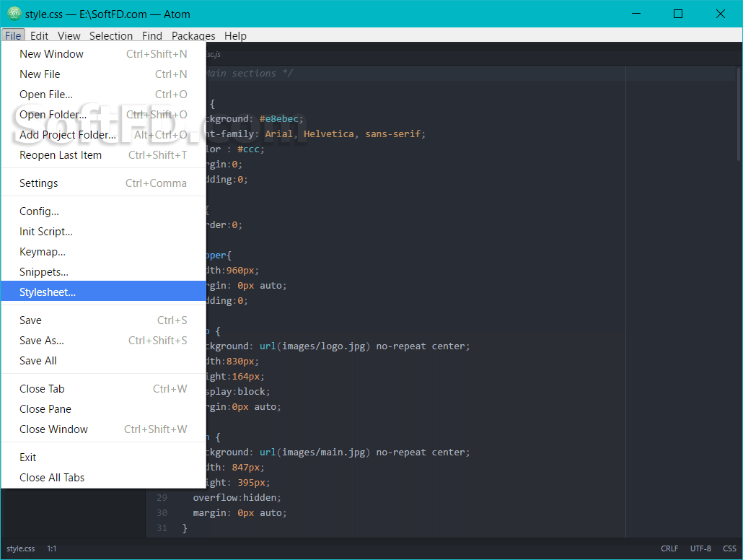Open the Help menu

coord(235,35)
